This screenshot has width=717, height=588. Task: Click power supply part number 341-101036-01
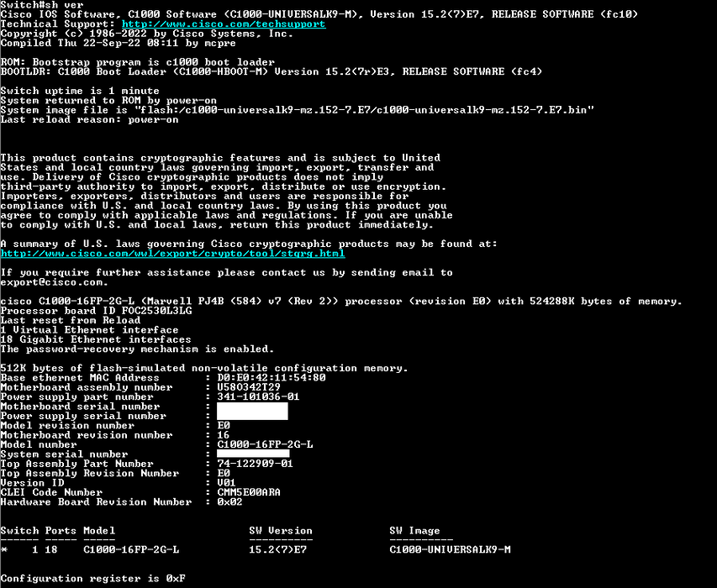pyautogui.click(x=258, y=397)
